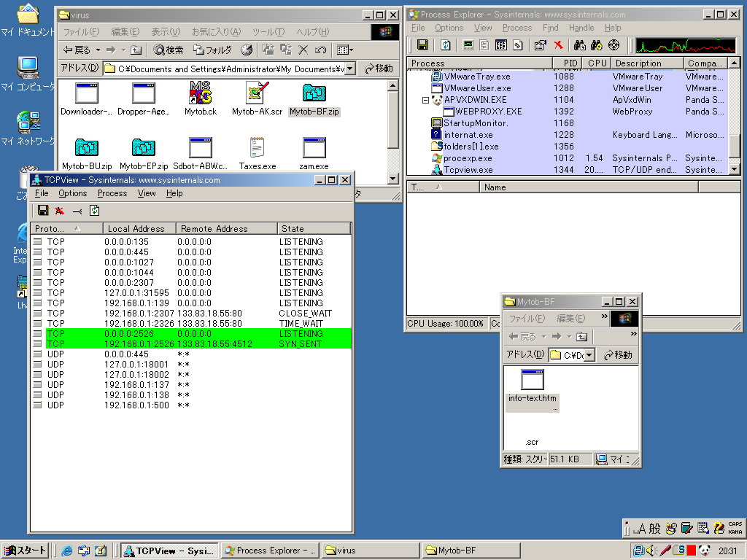Open the address bar dropdown in virus window

coord(349,69)
